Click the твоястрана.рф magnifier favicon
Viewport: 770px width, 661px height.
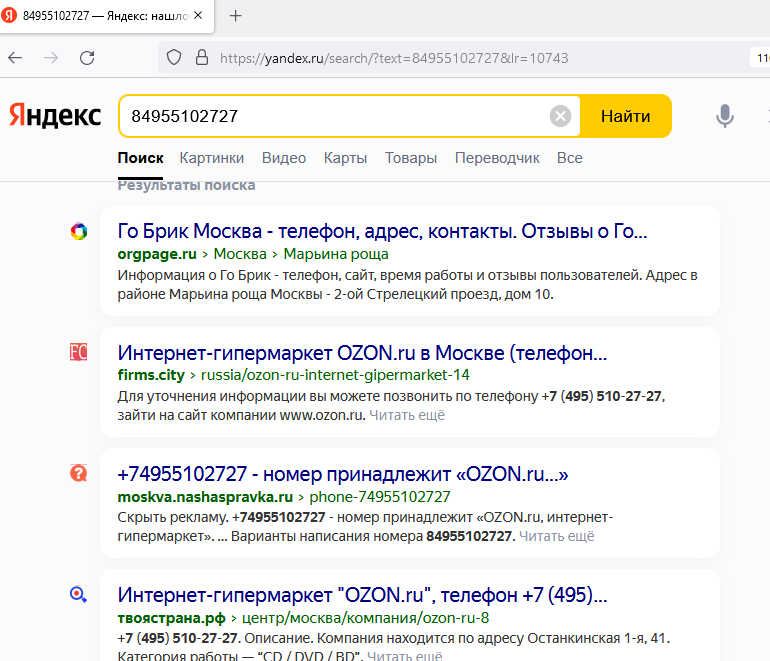(79, 594)
